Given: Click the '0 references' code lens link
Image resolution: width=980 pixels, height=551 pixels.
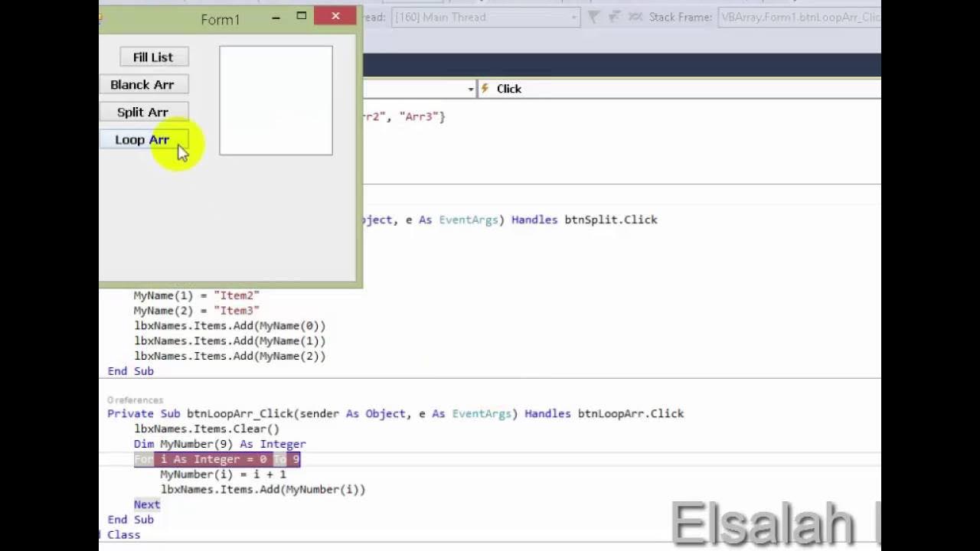Looking at the screenshot, I should (x=136, y=400).
